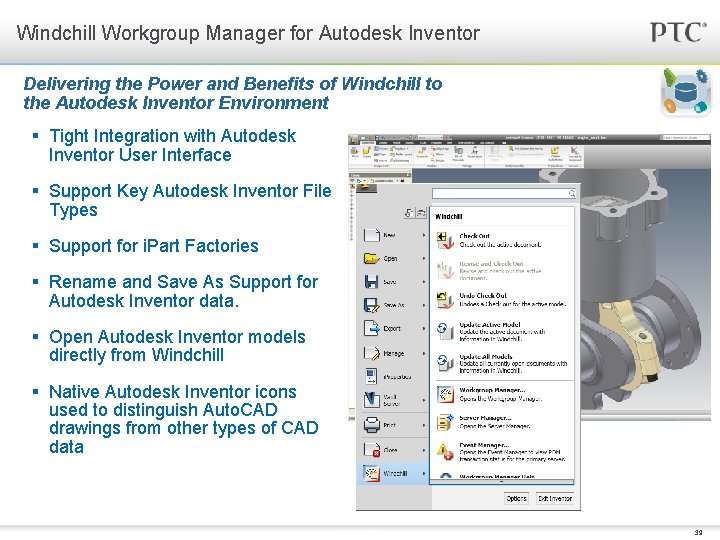Expand the New submenu arrow
The image size is (720, 540).
pyautogui.click(x=424, y=235)
